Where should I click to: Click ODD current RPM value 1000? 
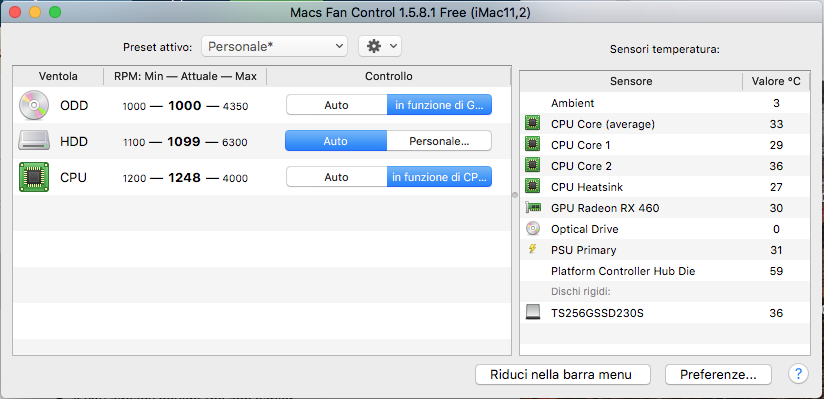coord(184,106)
